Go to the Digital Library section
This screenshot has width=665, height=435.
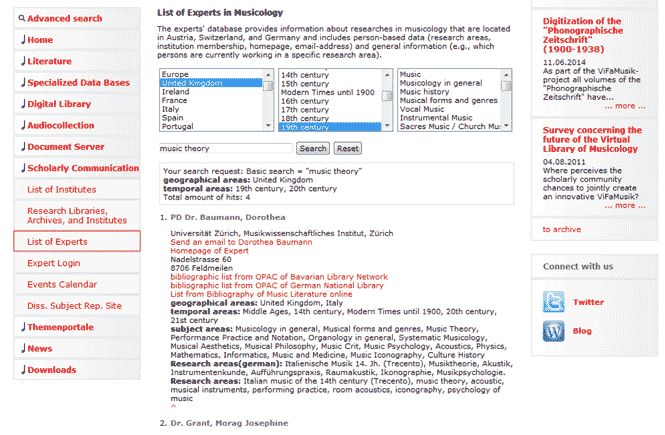[62, 103]
